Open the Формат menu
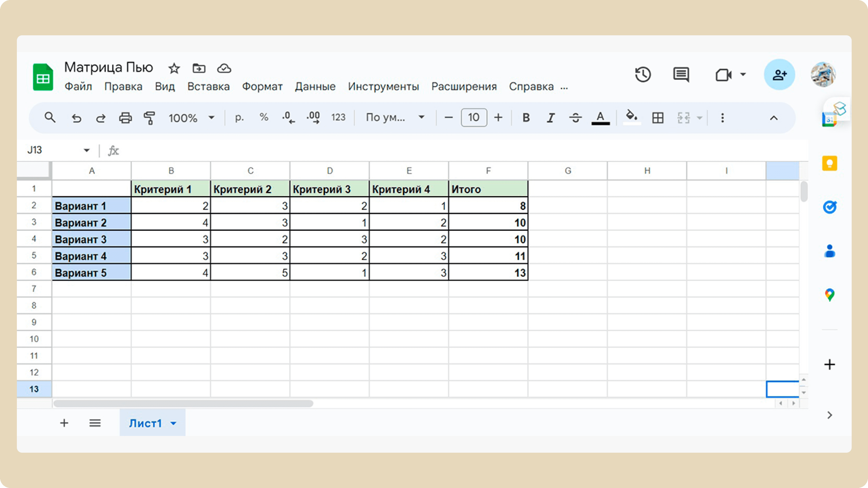This screenshot has height=488, width=868. coord(262,87)
